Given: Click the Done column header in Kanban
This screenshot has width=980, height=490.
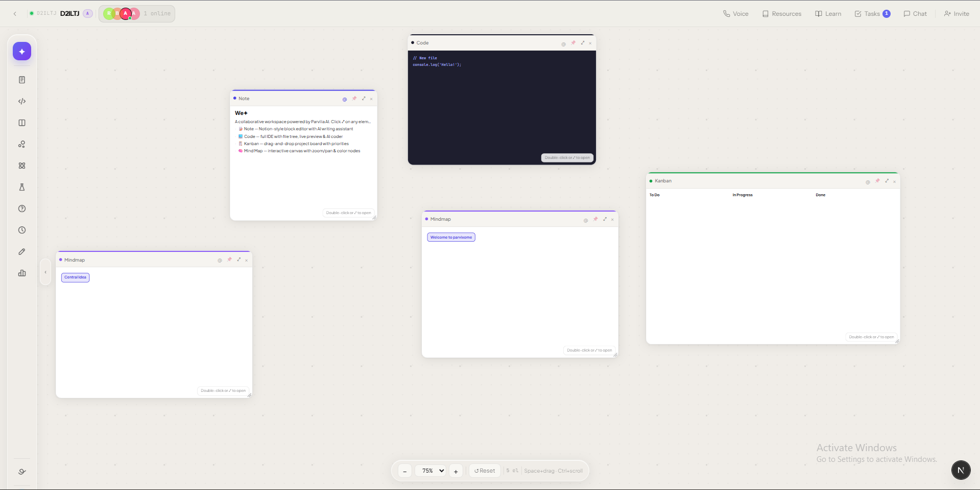Looking at the screenshot, I should tap(821, 195).
